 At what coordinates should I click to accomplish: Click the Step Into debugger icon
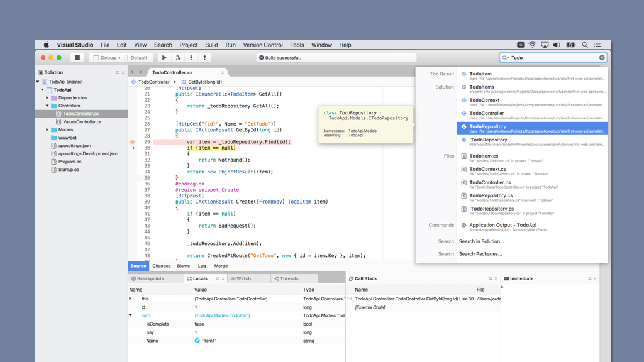pyautogui.click(x=192, y=57)
